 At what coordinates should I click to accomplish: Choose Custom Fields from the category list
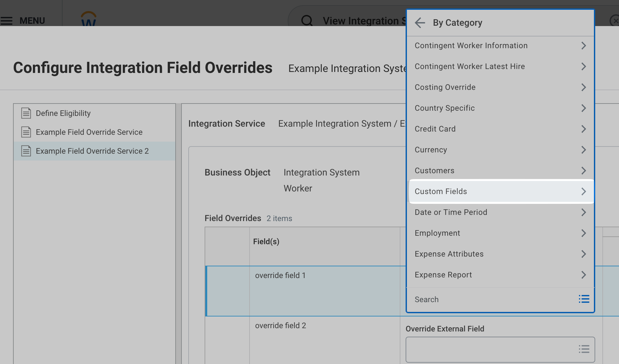500,191
